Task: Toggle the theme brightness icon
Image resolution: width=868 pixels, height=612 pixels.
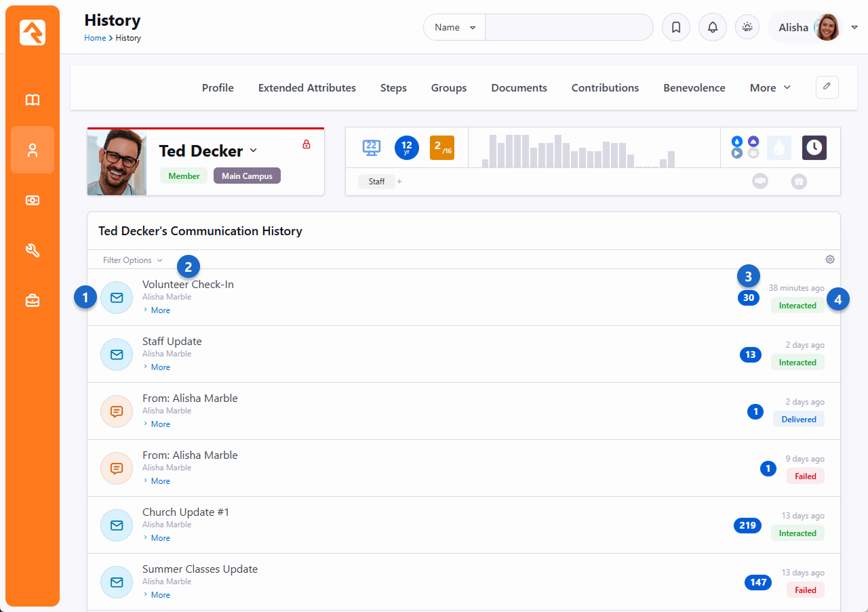Action: click(x=747, y=28)
